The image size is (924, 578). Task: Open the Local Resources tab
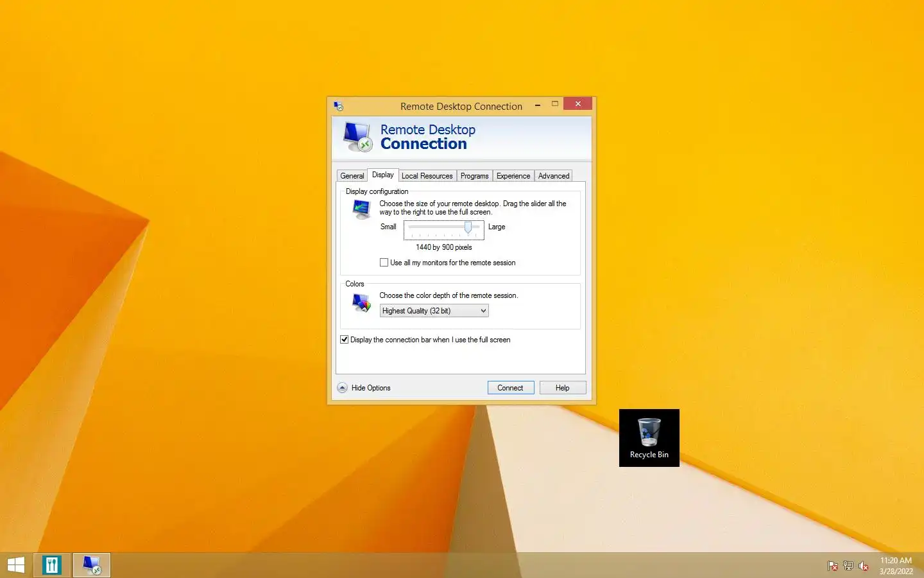(x=427, y=176)
